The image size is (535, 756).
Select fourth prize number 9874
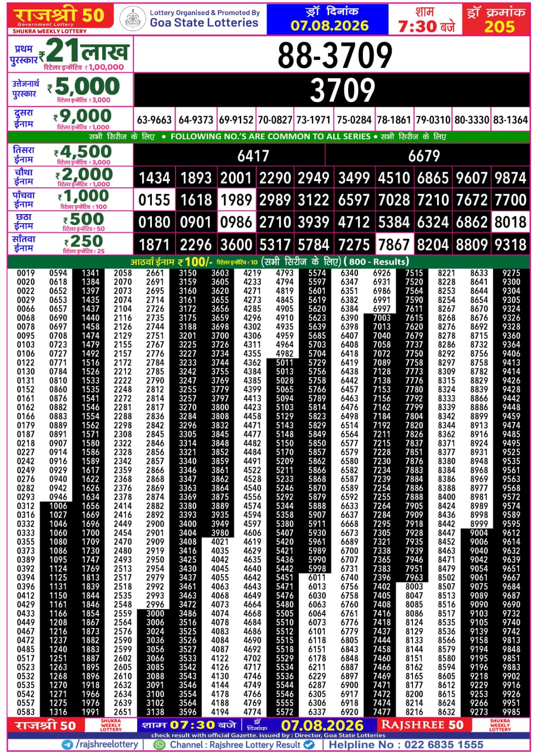tap(510, 178)
